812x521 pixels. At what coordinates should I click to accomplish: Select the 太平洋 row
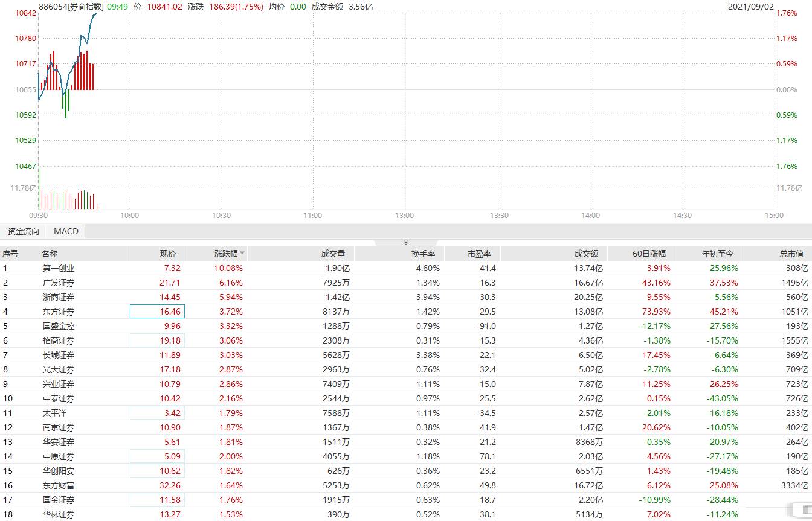pos(406,413)
